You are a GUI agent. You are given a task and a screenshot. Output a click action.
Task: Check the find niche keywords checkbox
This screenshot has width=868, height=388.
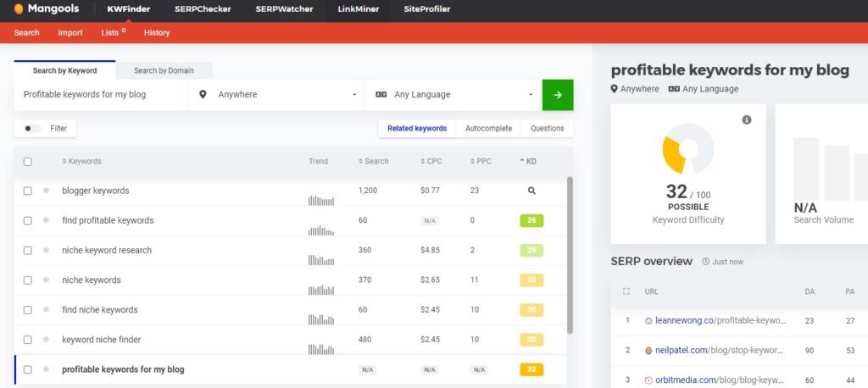pyautogui.click(x=28, y=310)
